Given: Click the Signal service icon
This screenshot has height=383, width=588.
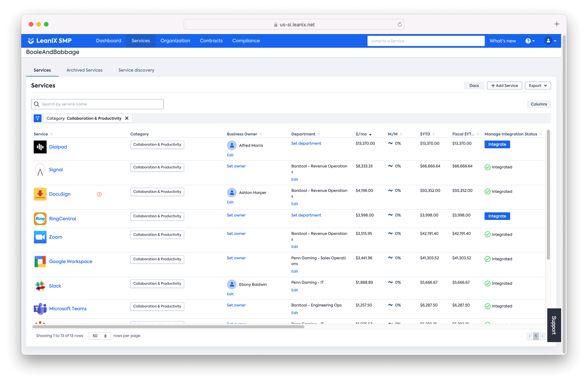Looking at the screenshot, I should coord(40,170).
